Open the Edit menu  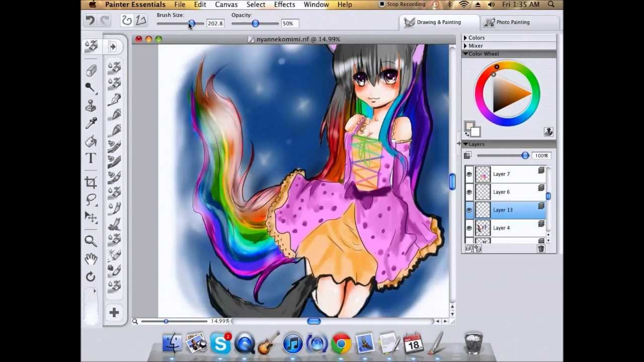click(x=200, y=5)
